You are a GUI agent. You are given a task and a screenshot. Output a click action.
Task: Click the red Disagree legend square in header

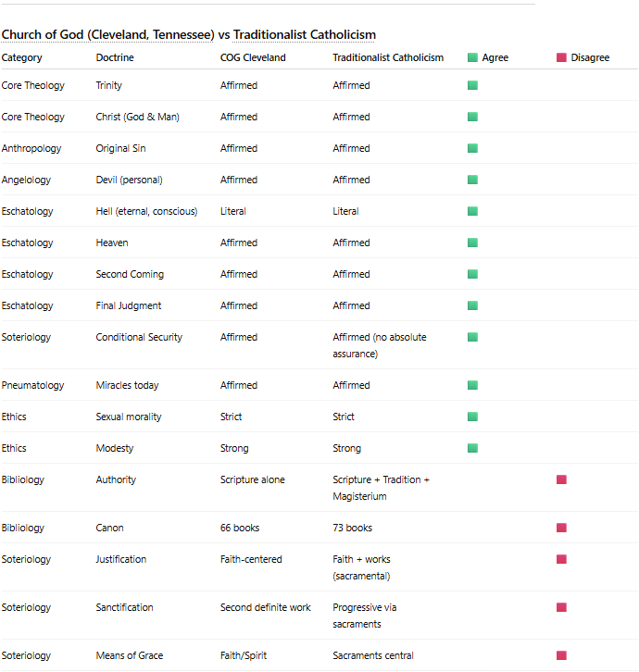tap(561, 57)
